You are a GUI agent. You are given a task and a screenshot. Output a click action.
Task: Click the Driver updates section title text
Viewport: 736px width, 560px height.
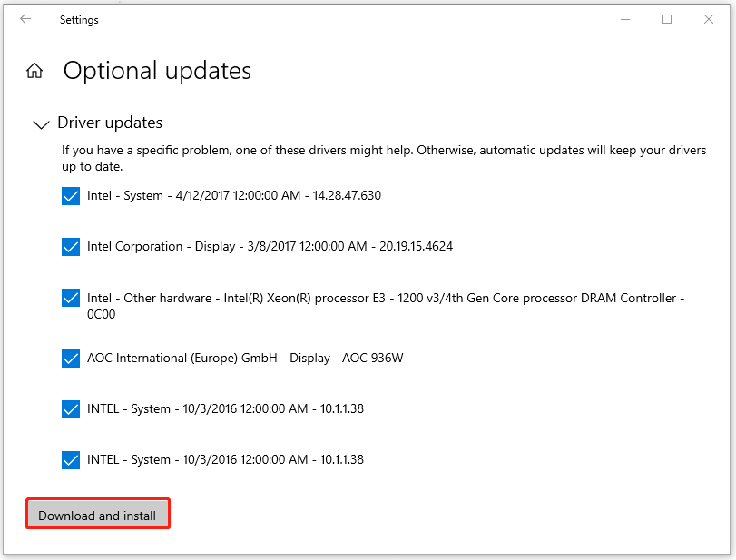point(110,123)
